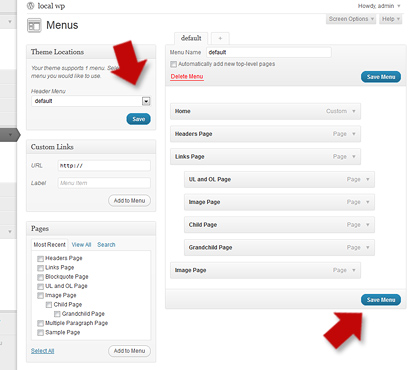
Task: Expand the UL and OL Page item arrow
Action: (368, 179)
